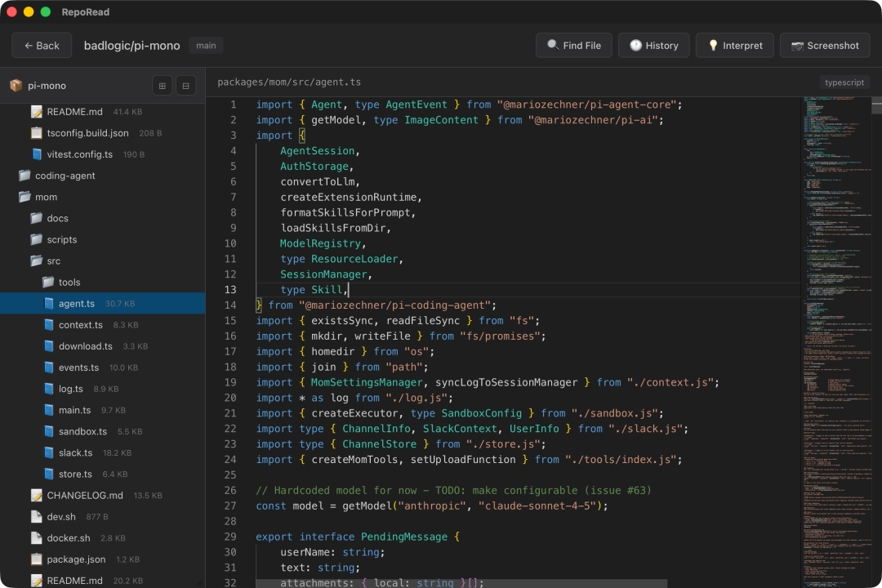This screenshot has width=882, height=588.
Task: Expand the docs folder
Action: (x=102, y=218)
